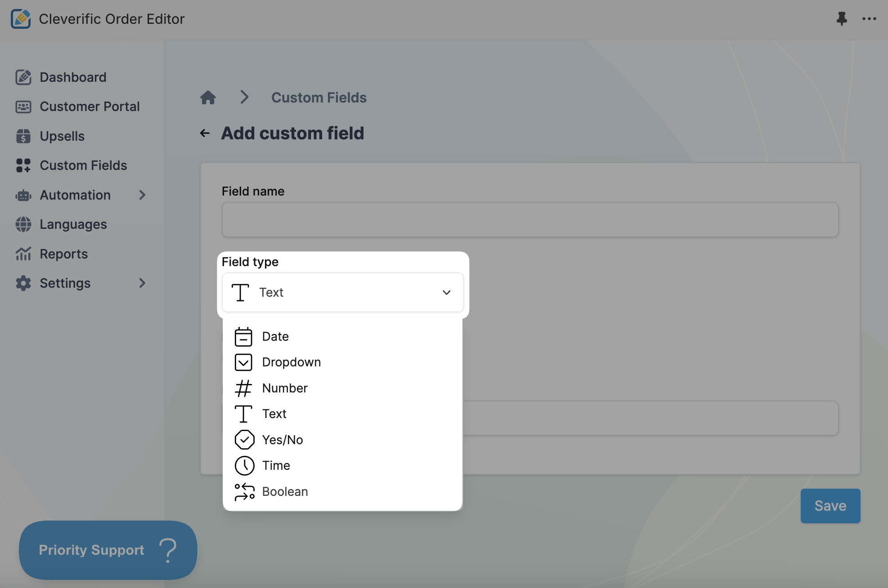888x588 pixels.
Task: Choose Number field type
Action: coord(343,388)
